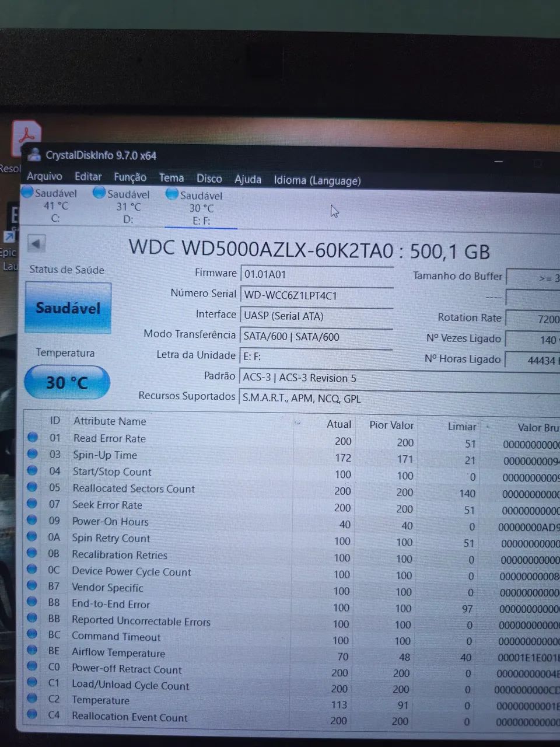The width and height of the screenshot is (560, 747).
Task: Click status icon of Command Timeout
Action: (33, 633)
